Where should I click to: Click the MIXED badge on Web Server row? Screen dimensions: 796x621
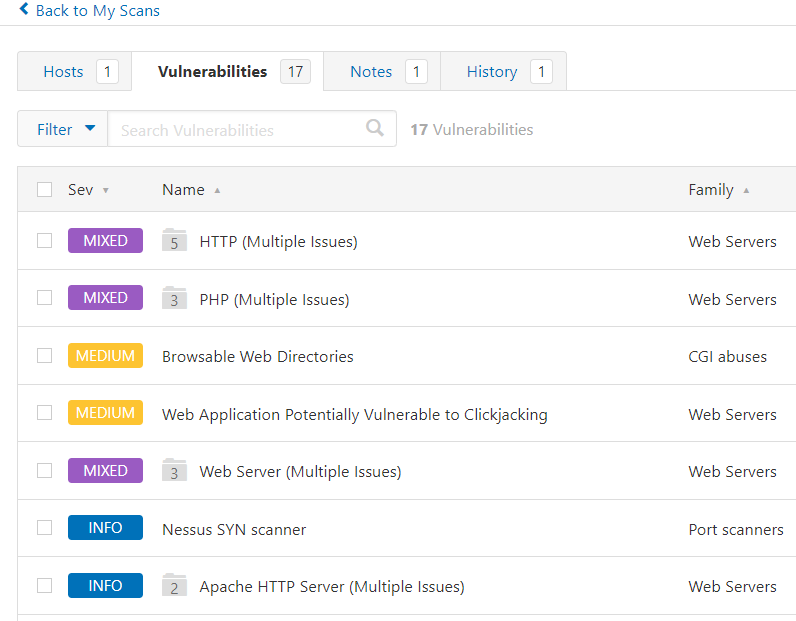pos(106,471)
